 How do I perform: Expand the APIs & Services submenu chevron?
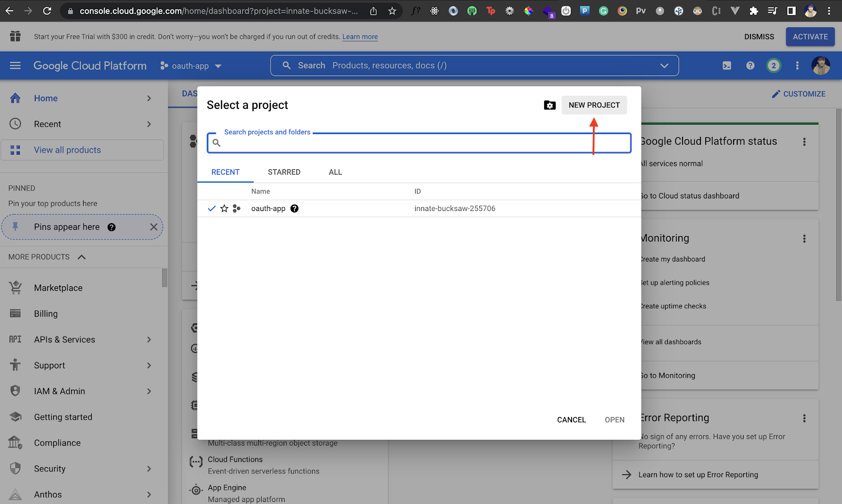point(149,339)
